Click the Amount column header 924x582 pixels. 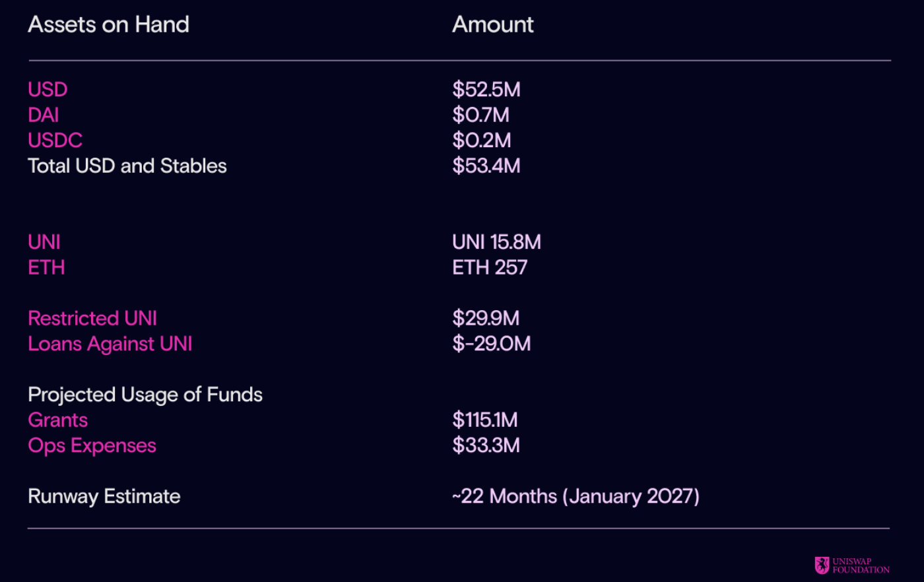(493, 24)
